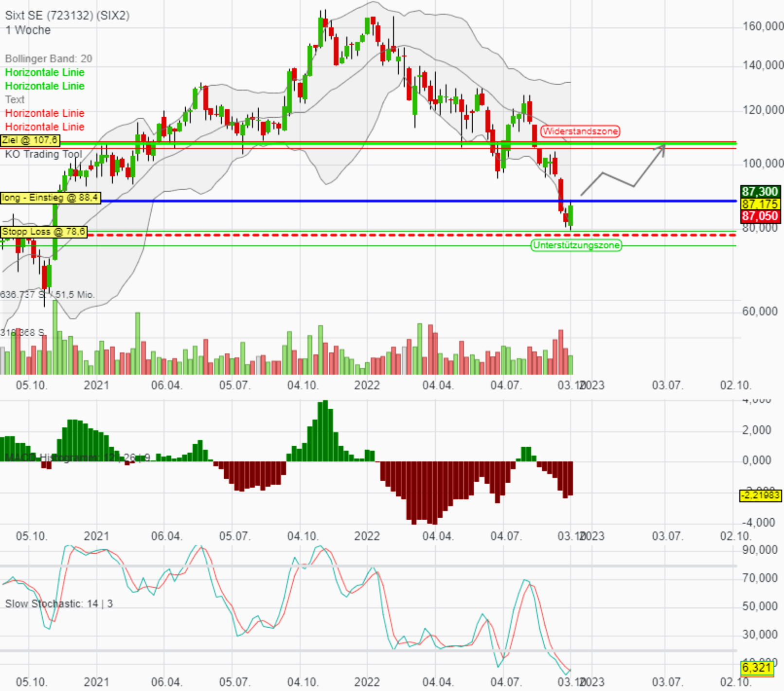
Task: Click the 70,000 stochastic axis value
Action: point(760,579)
